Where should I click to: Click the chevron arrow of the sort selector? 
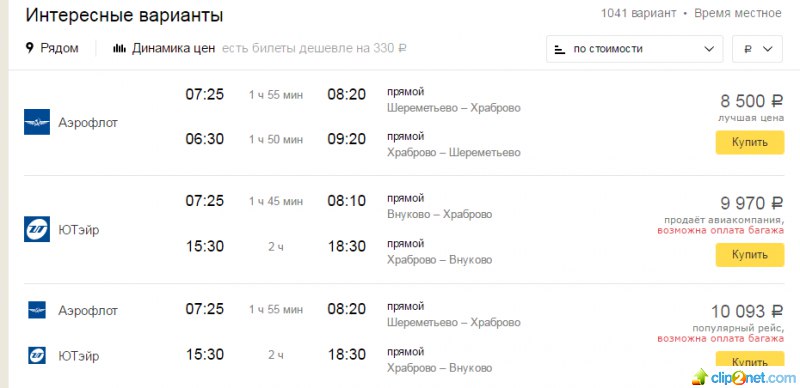(x=709, y=49)
